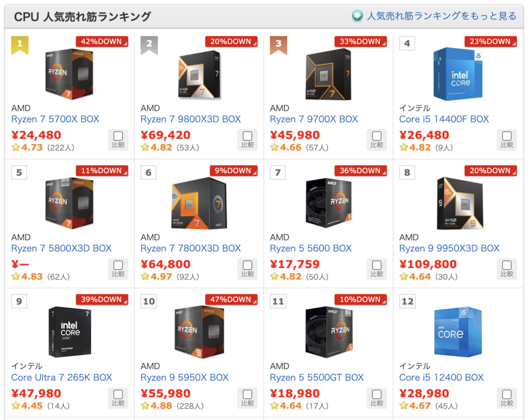Click the 42%DOWN red price-drop tag
The image size is (530, 420).
click(102, 41)
